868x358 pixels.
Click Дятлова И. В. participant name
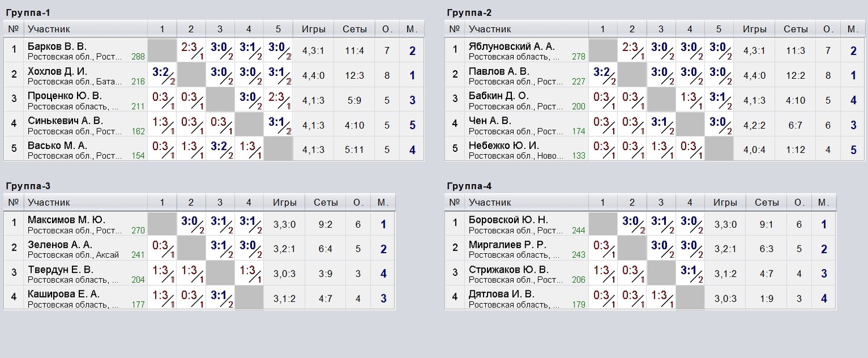501,294
